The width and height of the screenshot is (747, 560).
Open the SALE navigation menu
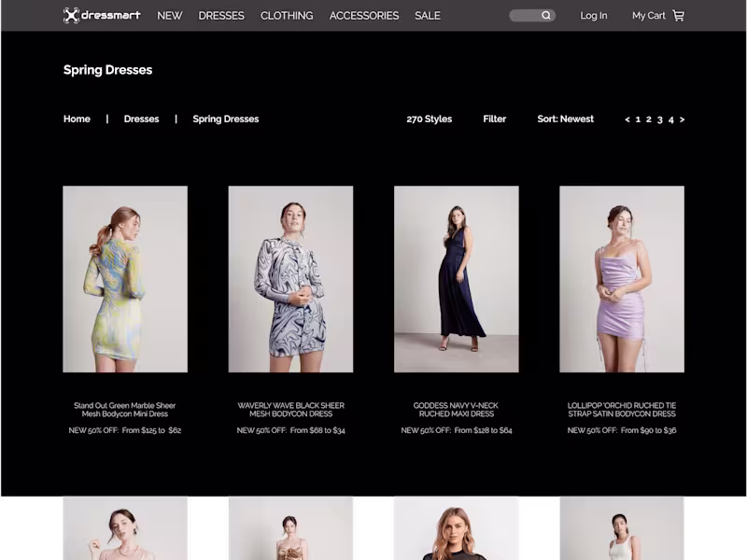[x=428, y=15]
